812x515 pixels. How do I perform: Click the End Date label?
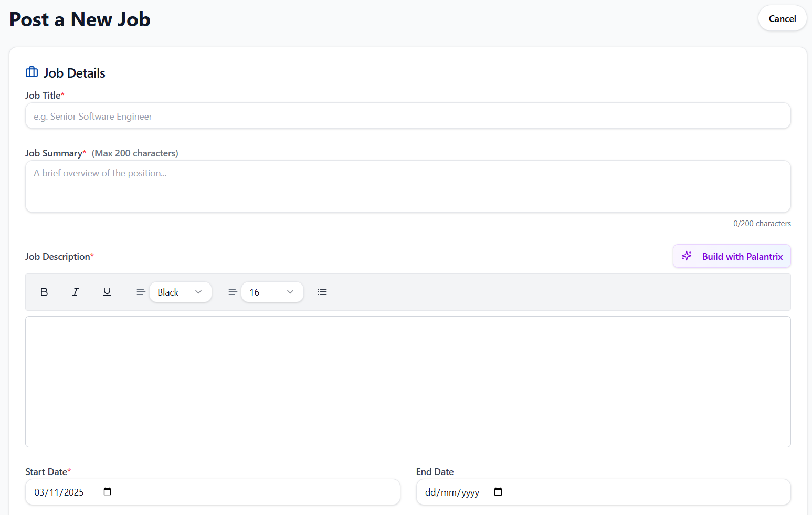coord(435,472)
